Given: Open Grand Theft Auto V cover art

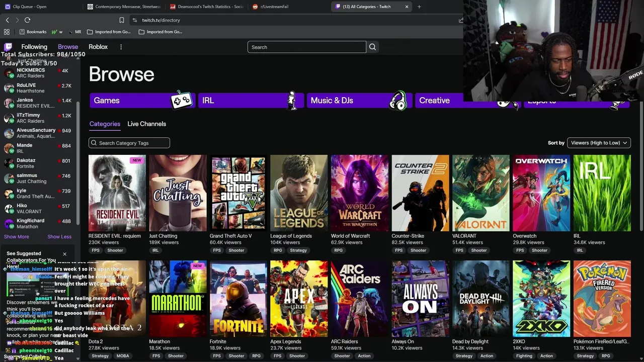Looking at the screenshot, I should click(238, 193).
